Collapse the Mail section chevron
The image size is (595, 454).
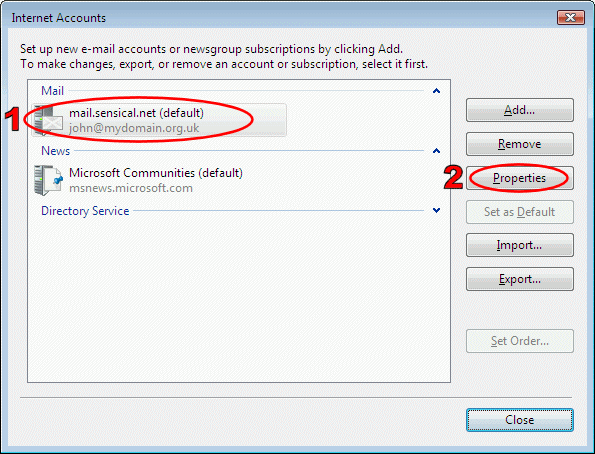click(436, 91)
